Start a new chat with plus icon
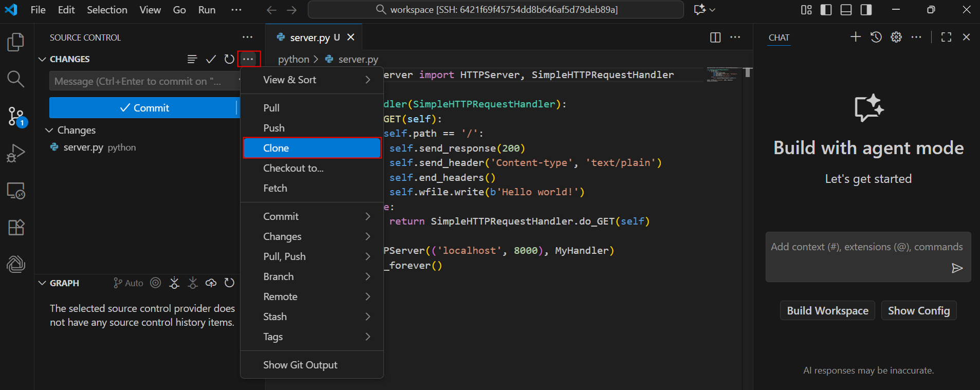Screen dimensions: 980x390 [x=856, y=37]
